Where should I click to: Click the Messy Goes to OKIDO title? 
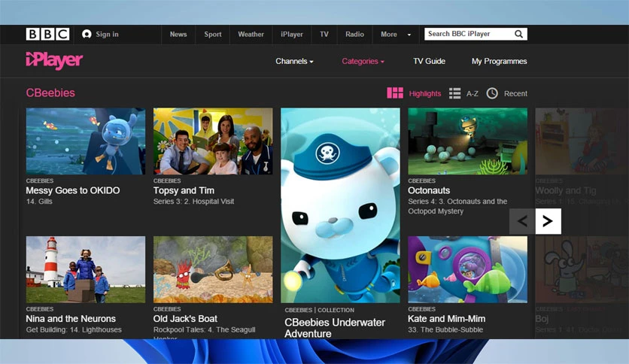tap(73, 190)
